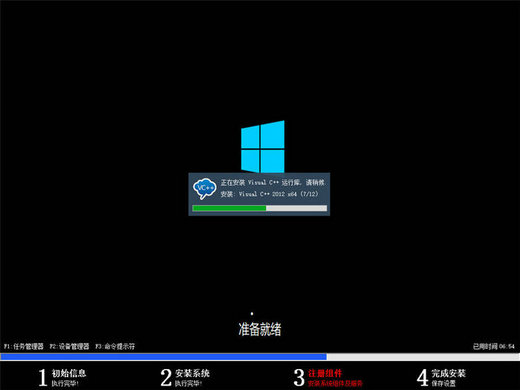Select the F1: 任务管理器 shortcut label

pos(24,346)
